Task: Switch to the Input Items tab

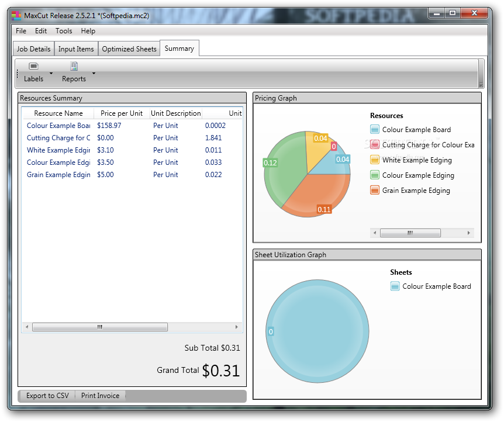Action: click(76, 49)
